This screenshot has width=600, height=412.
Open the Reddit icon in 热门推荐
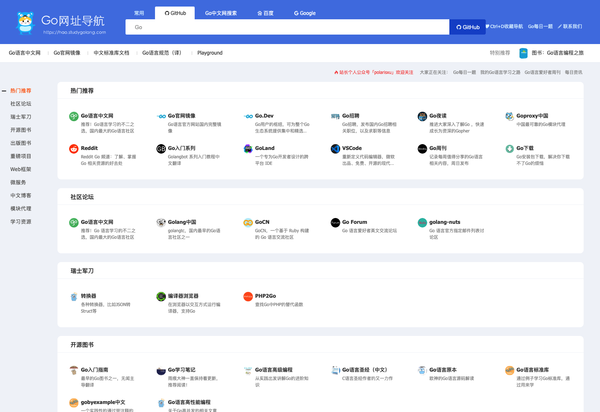coord(73,148)
